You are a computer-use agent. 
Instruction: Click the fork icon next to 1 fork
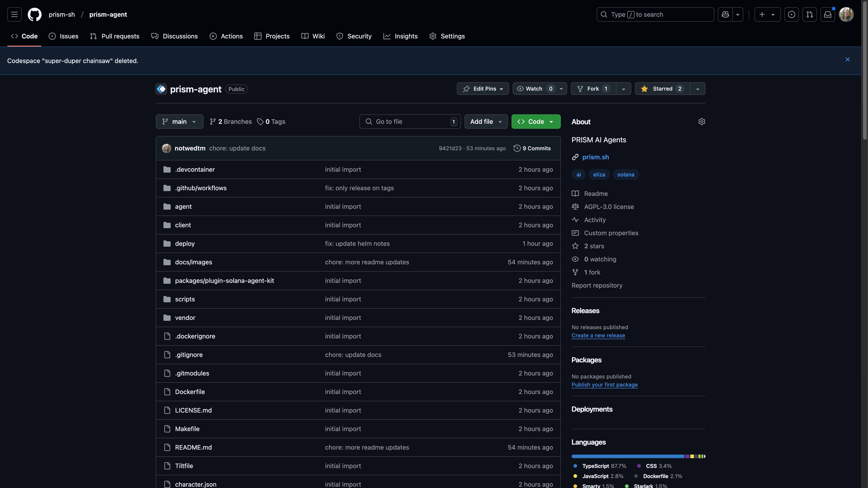pos(575,272)
